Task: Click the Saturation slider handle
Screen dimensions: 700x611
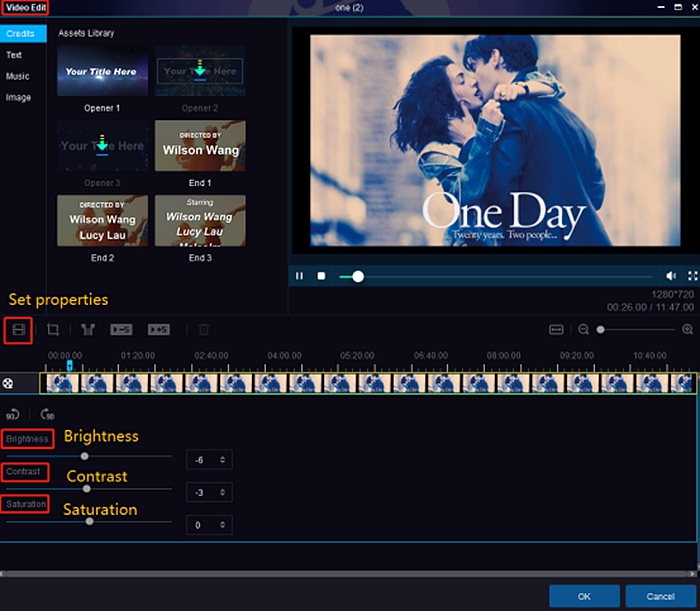Action: coord(90,521)
